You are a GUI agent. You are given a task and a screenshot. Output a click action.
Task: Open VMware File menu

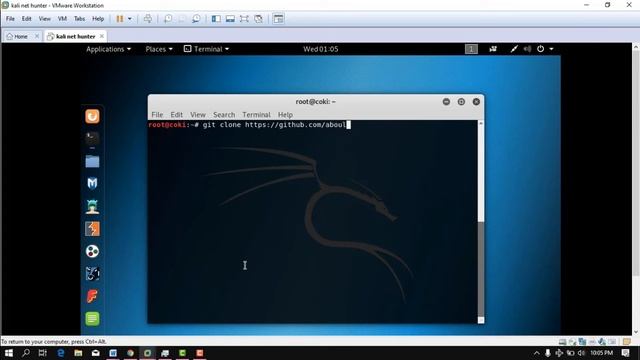click(10, 19)
